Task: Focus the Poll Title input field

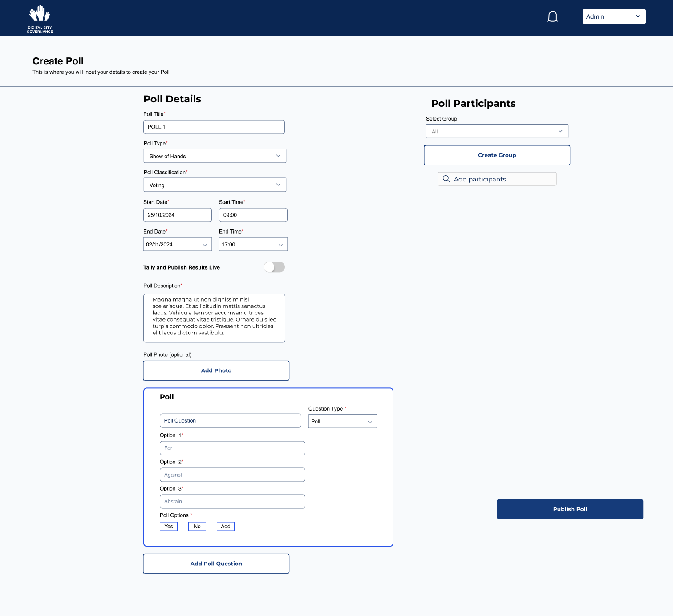Action: (214, 127)
